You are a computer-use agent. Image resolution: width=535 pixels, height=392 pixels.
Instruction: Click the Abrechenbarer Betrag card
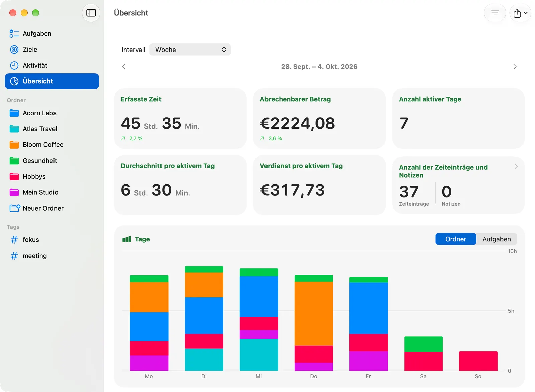click(319, 118)
